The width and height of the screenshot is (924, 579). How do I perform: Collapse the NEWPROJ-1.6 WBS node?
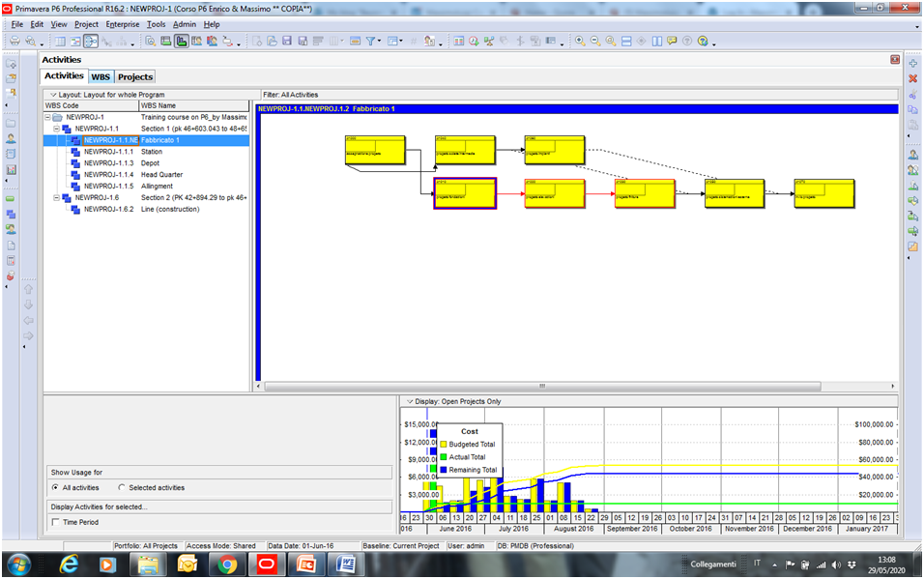[x=57, y=197]
